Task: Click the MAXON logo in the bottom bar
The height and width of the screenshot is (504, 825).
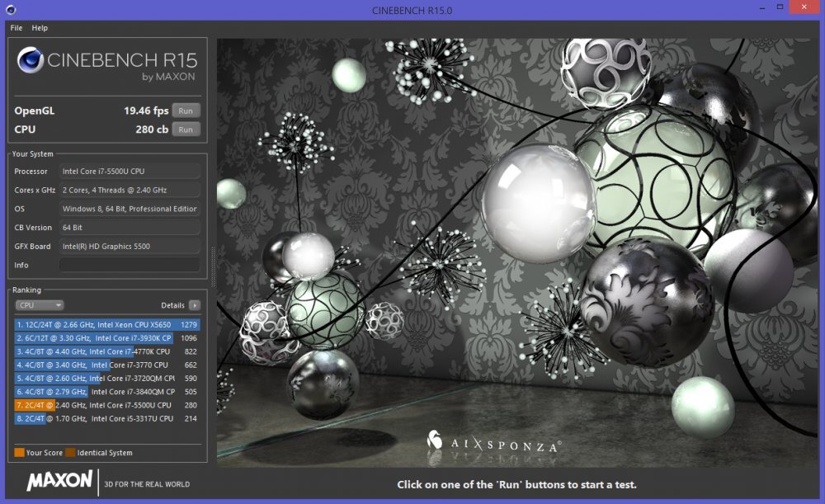Action: point(58,481)
